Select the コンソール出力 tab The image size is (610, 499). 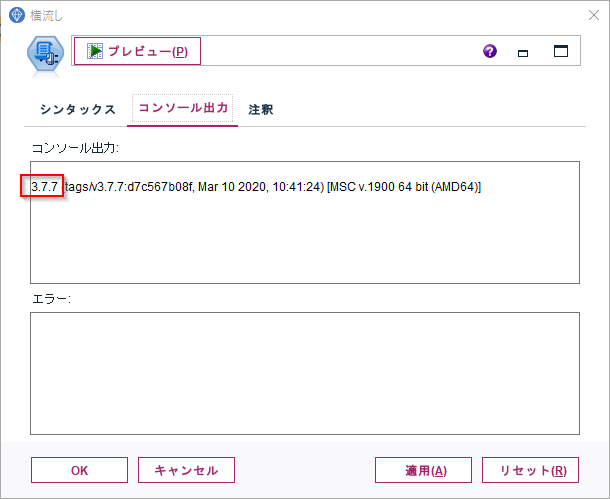(183, 108)
